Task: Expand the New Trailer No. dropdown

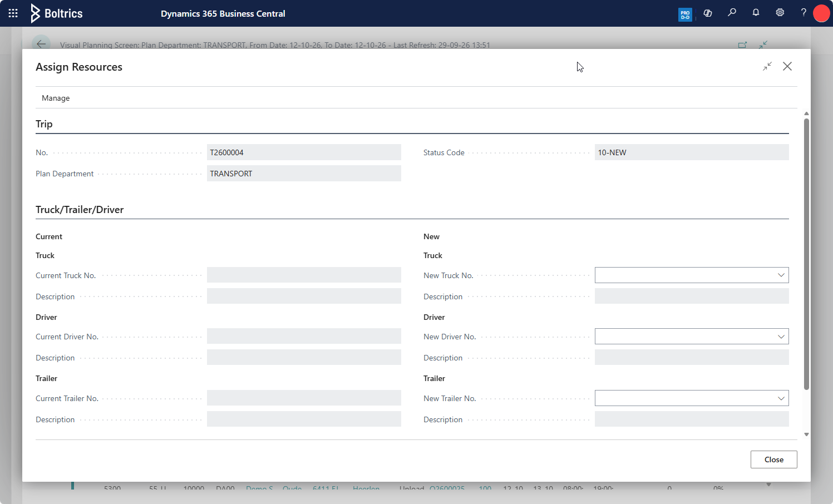Action: pos(781,398)
